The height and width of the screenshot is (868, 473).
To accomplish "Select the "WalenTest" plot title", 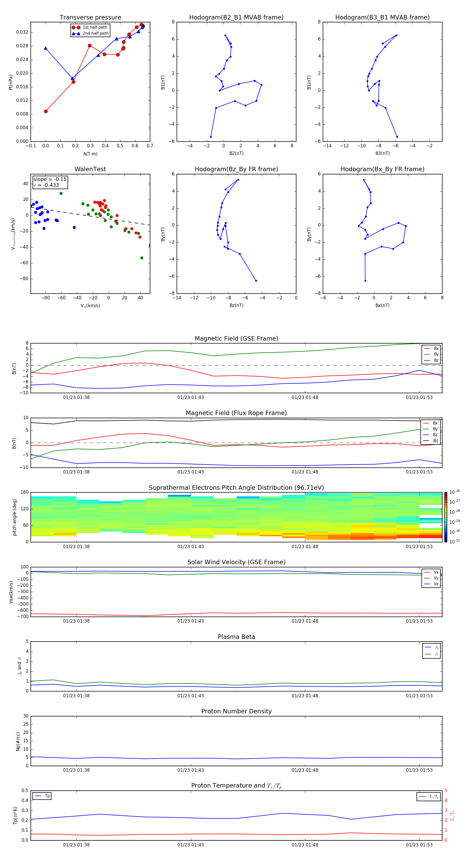I will [90, 169].
